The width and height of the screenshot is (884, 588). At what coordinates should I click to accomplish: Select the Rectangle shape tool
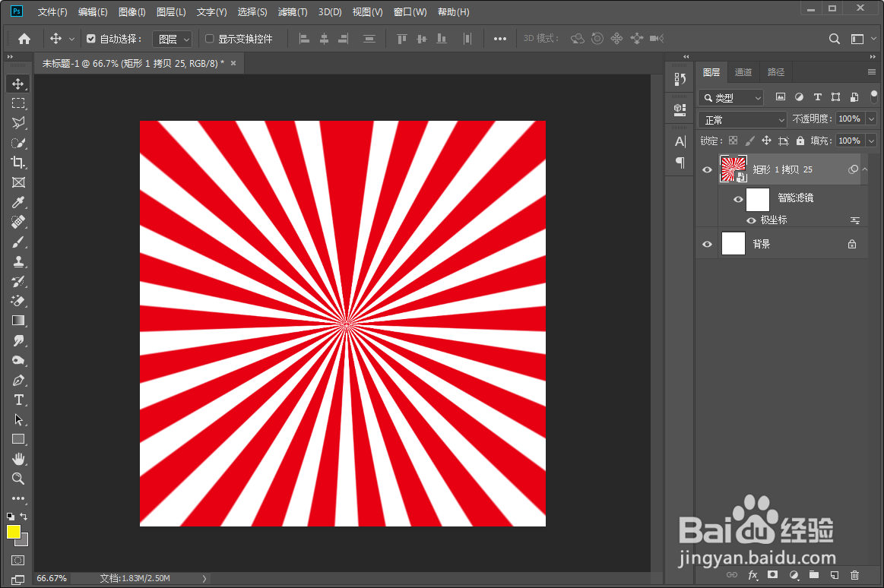18,439
